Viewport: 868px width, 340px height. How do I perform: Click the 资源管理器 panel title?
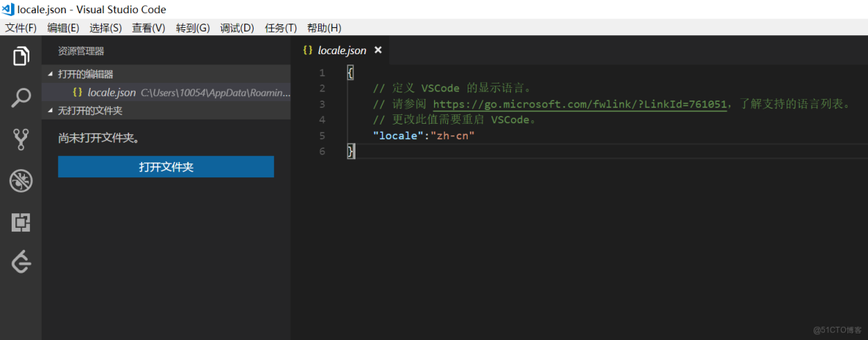pos(81,51)
